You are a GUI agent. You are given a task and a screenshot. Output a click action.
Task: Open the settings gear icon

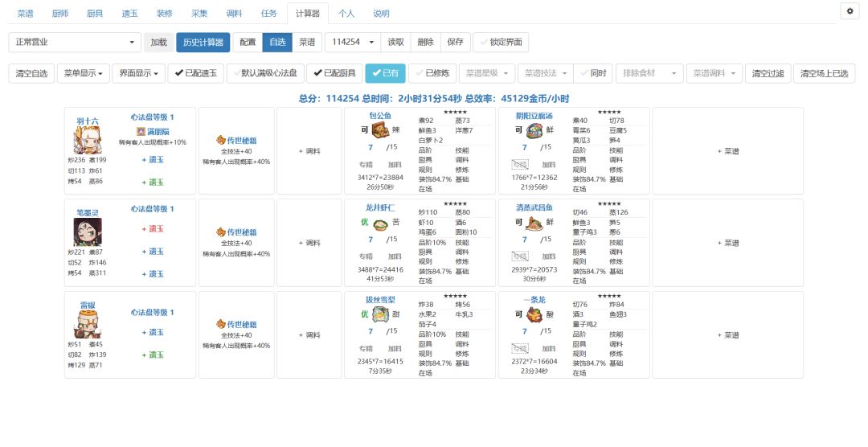850,11
